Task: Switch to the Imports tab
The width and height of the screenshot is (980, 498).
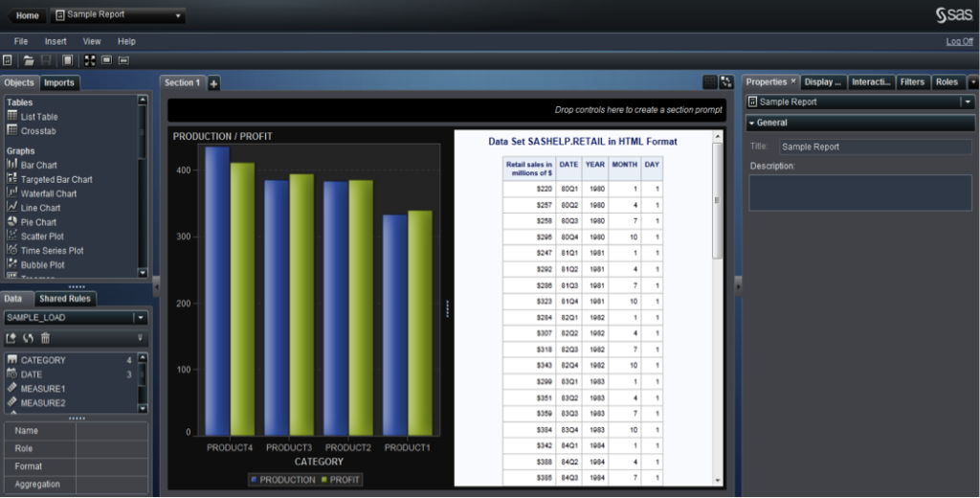Action: pos(59,82)
